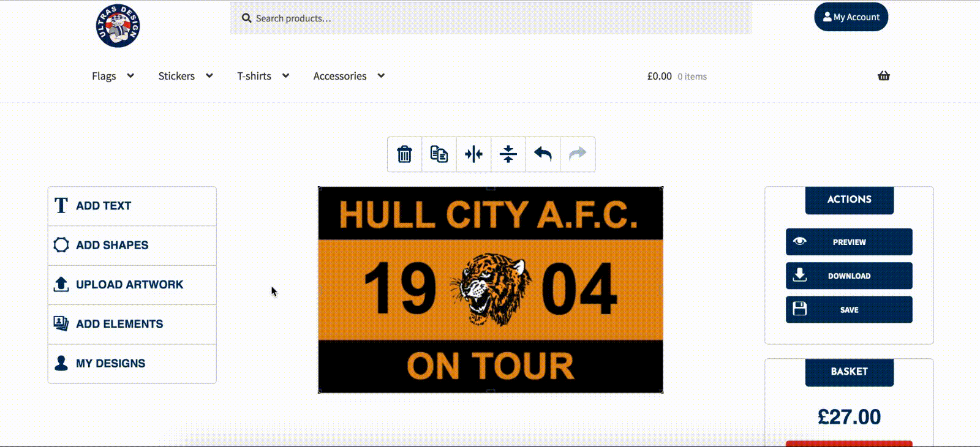Undo the last design change
This screenshot has height=447, width=980.
coord(543,154)
